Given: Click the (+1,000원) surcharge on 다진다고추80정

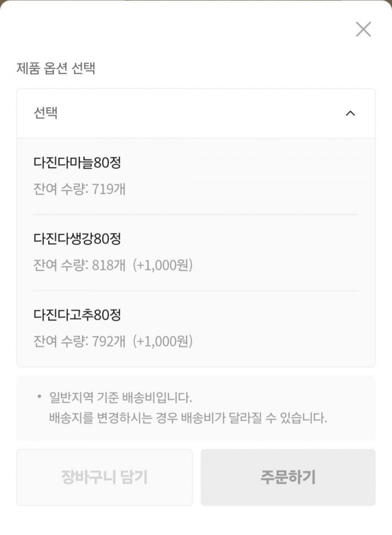Looking at the screenshot, I should pos(163,341).
